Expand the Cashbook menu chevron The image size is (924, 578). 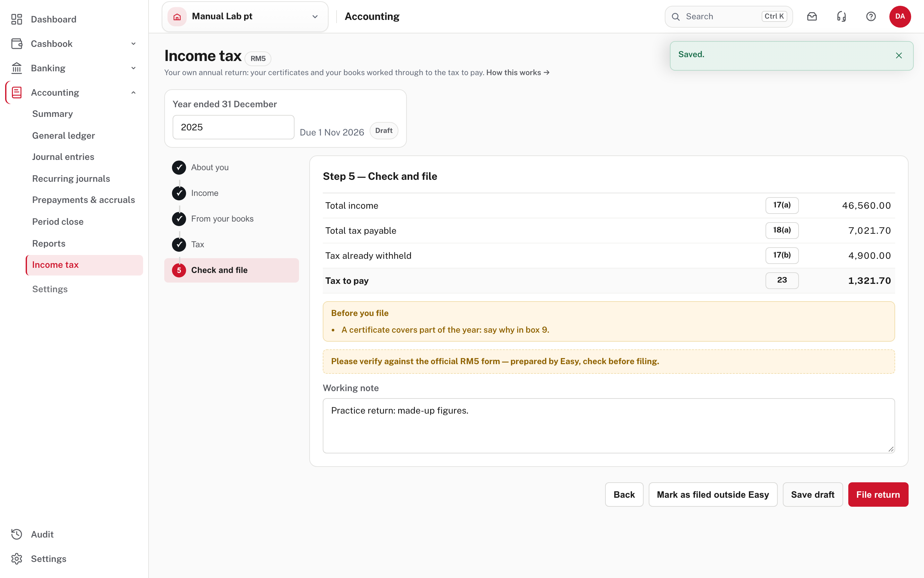pos(133,44)
